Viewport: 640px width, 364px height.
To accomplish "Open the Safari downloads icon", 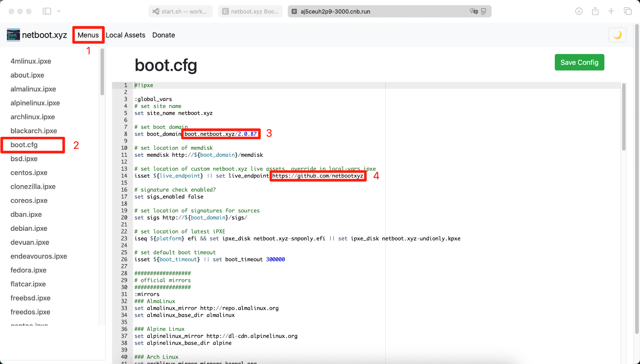I will [579, 11].
